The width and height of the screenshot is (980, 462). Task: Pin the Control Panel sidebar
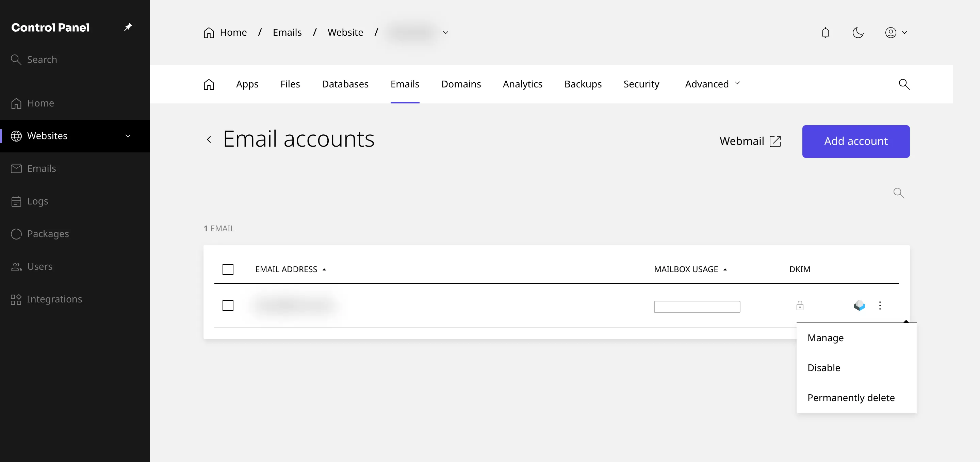128,27
